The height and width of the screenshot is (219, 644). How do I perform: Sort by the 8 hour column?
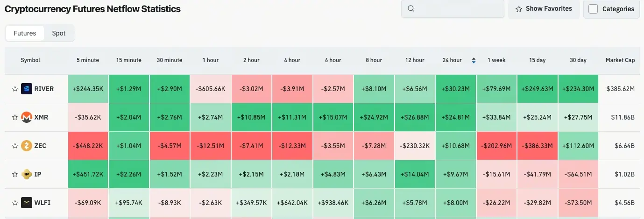[x=374, y=60]
